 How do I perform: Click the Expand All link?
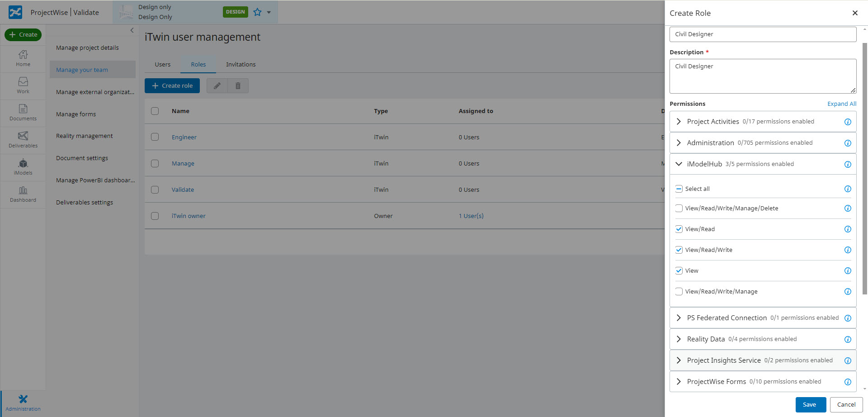click(841, 104)
